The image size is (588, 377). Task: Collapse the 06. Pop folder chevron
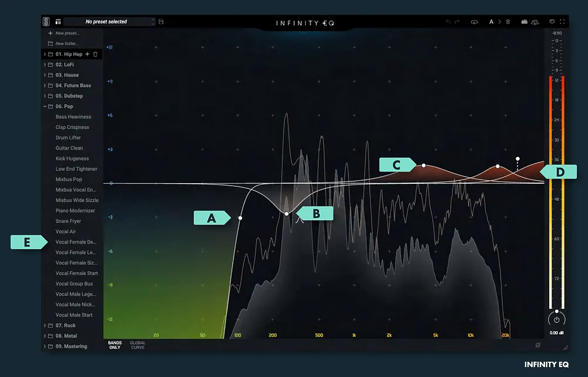[x=45, y=106]
